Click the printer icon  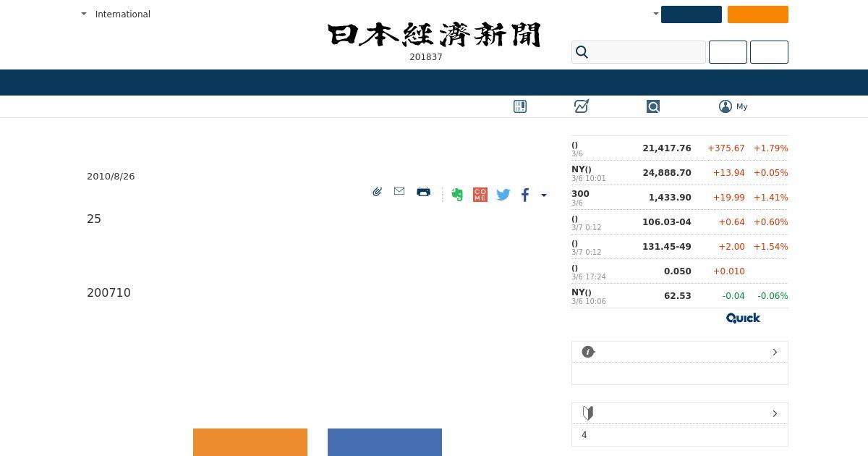pos(424,192)
